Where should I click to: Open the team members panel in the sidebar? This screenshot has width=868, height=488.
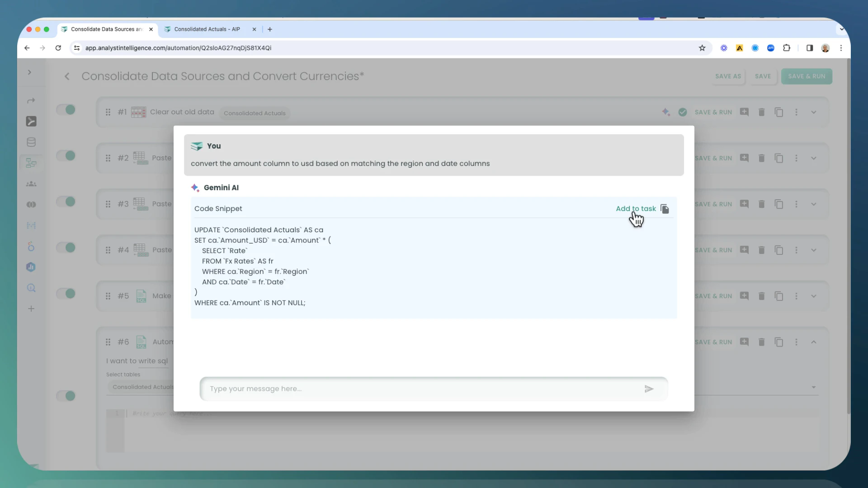(x=31, y=184)
